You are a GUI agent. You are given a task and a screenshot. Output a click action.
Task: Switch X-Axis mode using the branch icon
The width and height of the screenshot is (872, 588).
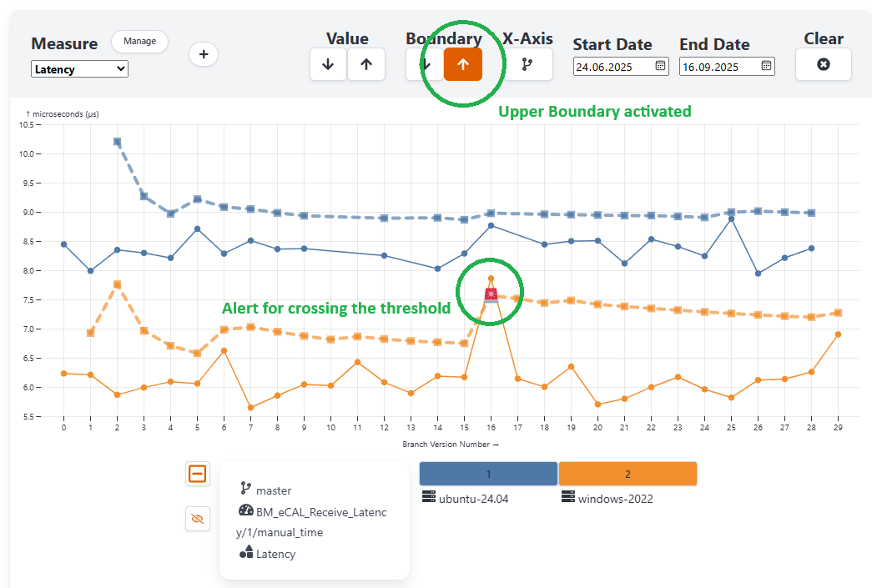pyautogui.click(x=527, y=64)
